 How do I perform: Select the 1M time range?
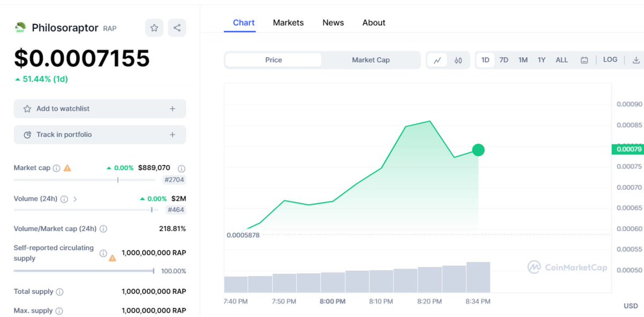(523, 60)
